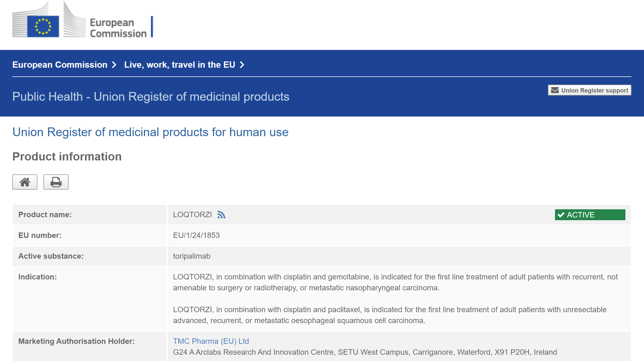The height and width of the screenshot is (361, 644).
Task: Click the envelope icon in the support button
Action: 555,90
